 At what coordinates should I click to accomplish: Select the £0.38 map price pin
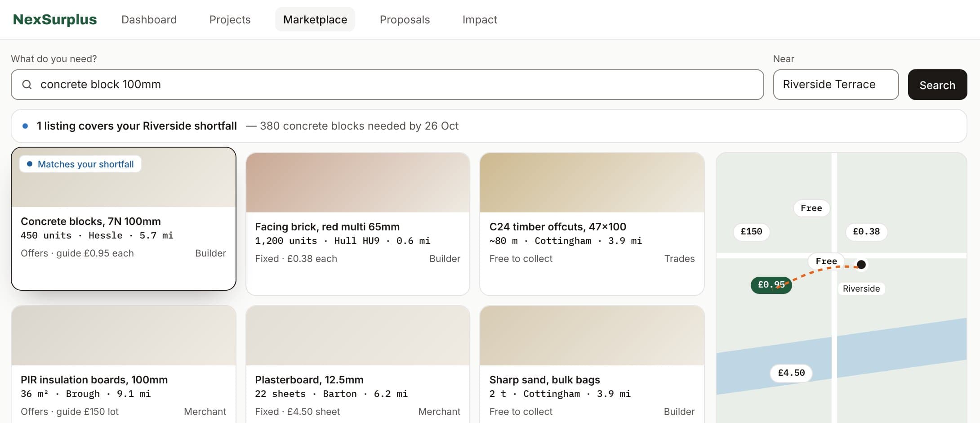pos(866,232)
